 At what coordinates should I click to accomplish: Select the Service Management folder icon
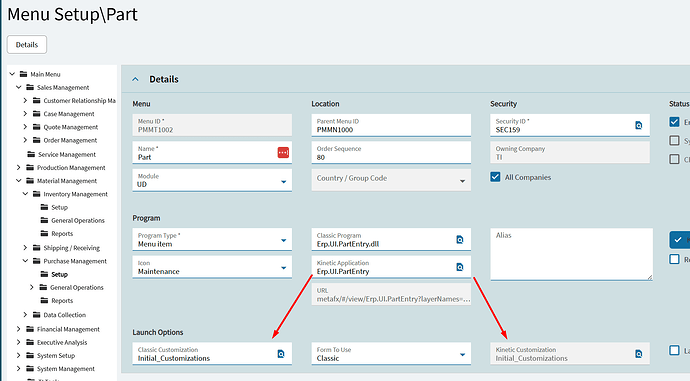click(31, 154)
